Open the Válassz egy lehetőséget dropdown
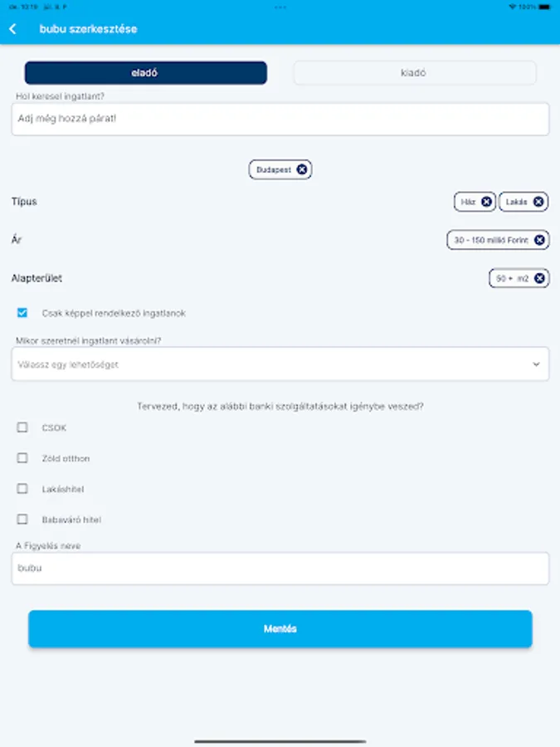Viewport: 560px width, 747px height. (265, 364)
